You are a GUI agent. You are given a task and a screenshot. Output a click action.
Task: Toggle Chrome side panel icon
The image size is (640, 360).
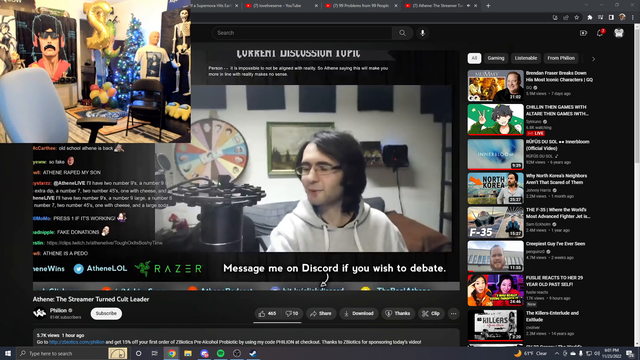coord(611,18)
